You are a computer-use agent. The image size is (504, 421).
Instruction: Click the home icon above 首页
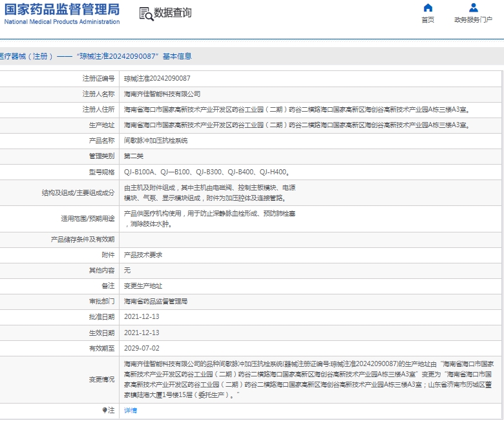pyautogui.click(x=428, y=7)
